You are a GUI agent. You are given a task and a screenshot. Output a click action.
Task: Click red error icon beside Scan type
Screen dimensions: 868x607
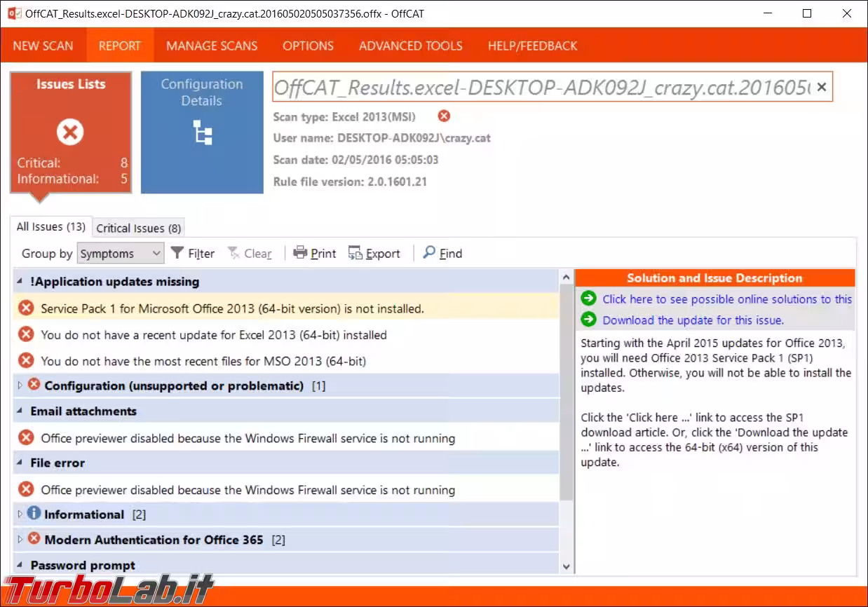(x=444, y=116)
